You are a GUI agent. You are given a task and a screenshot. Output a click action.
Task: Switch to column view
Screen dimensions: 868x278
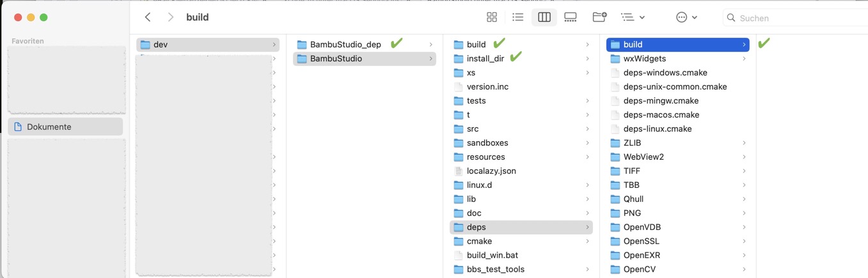coord(544,17)
